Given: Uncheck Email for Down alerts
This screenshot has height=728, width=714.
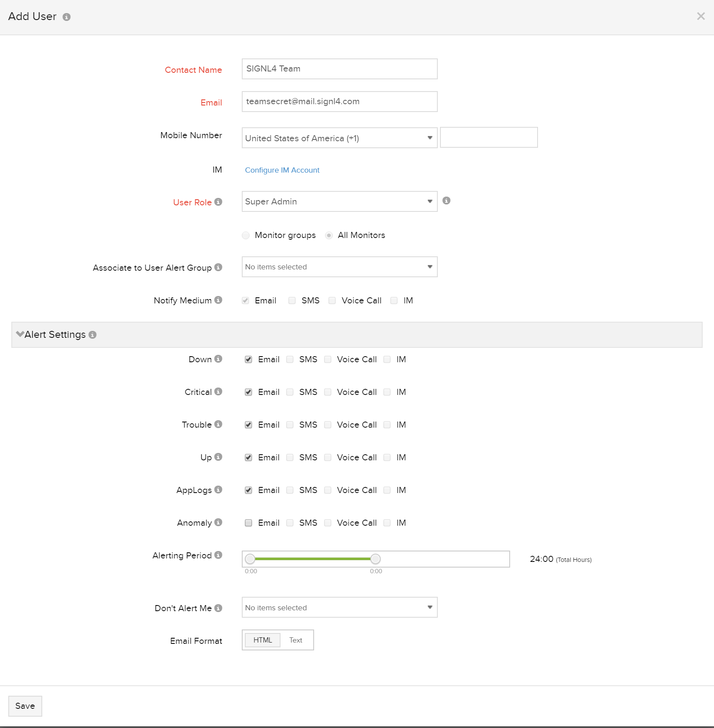Looking at the screenshot, I should click(x=248, y=360).
